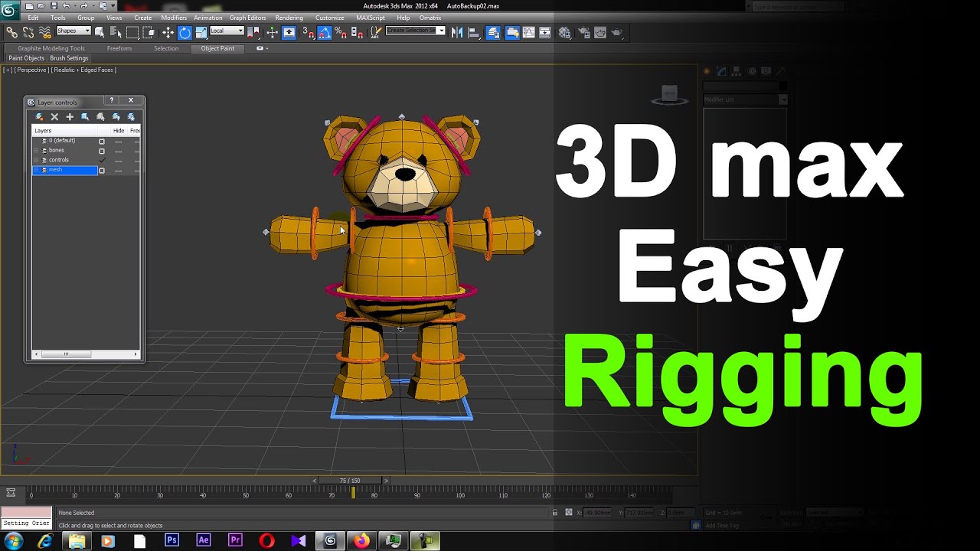Screen dimensions: 980x551
Task: Open Edit Named Selection Sets icon
Action: pyautogui.click(x=377, y=32)
